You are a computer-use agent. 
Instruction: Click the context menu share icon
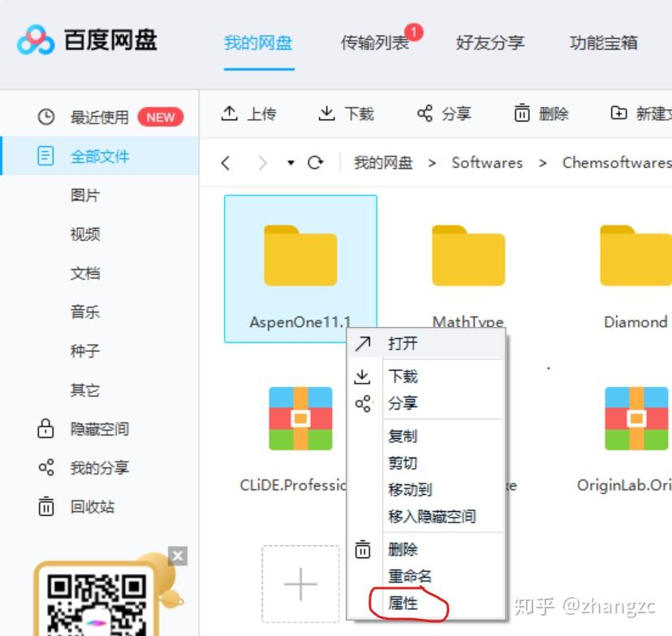363,403
